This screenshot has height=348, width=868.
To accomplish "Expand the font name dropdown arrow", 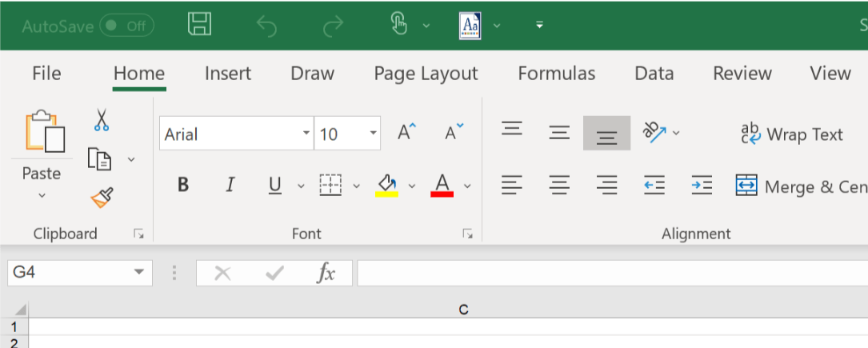I will click(306, 134).
